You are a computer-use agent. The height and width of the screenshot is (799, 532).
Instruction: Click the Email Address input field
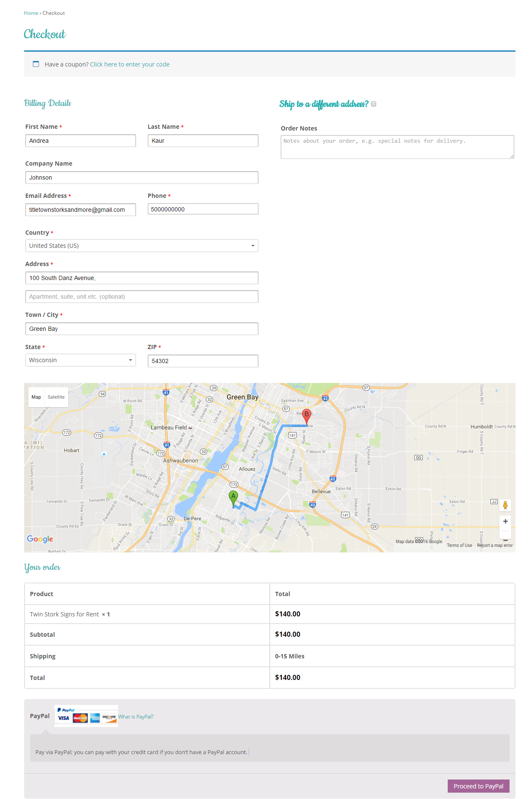80,210
